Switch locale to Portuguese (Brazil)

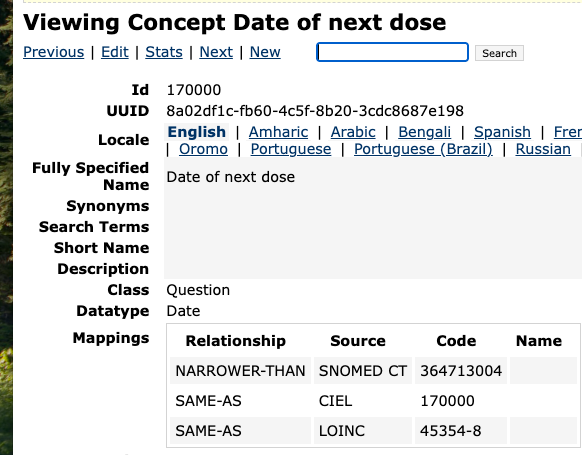point(423,149)
